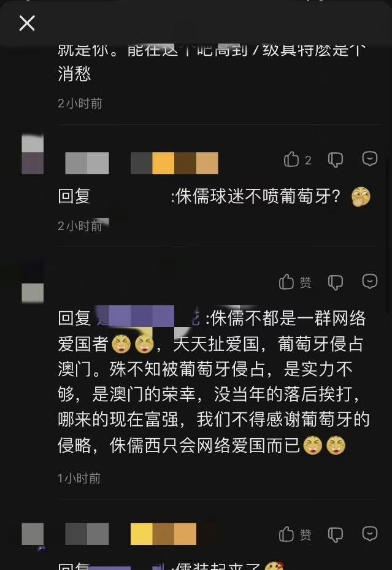
Task: Tap the yellow badge beside bottom username
Action: pyautogui.click(x=163, y=534)
